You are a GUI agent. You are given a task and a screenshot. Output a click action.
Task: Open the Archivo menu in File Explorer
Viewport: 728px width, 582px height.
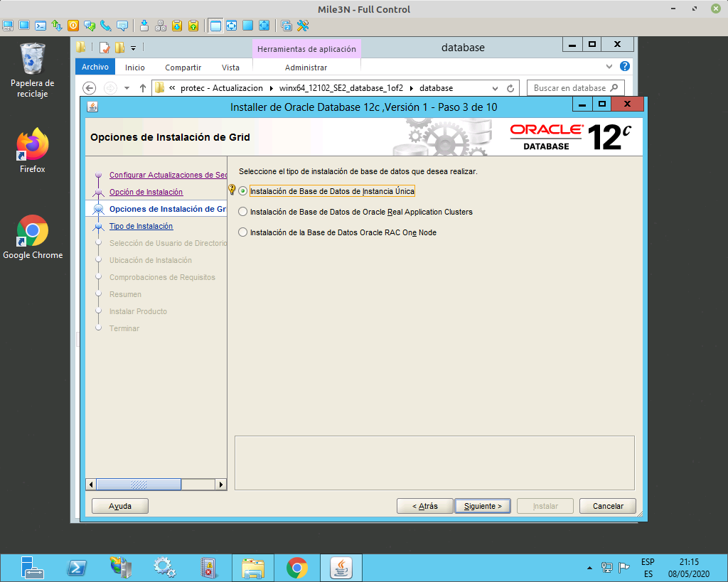click(x=95, y=66)
